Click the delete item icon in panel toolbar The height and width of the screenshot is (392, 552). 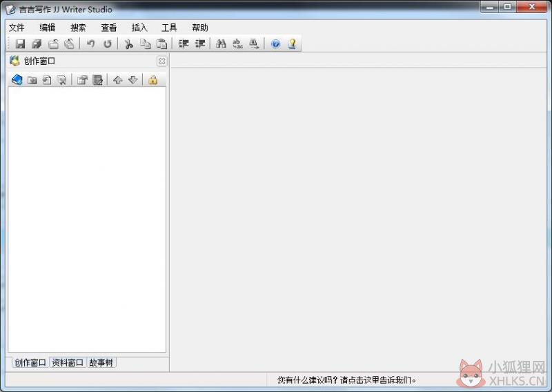pyautogui.click(x=62, y=80)
